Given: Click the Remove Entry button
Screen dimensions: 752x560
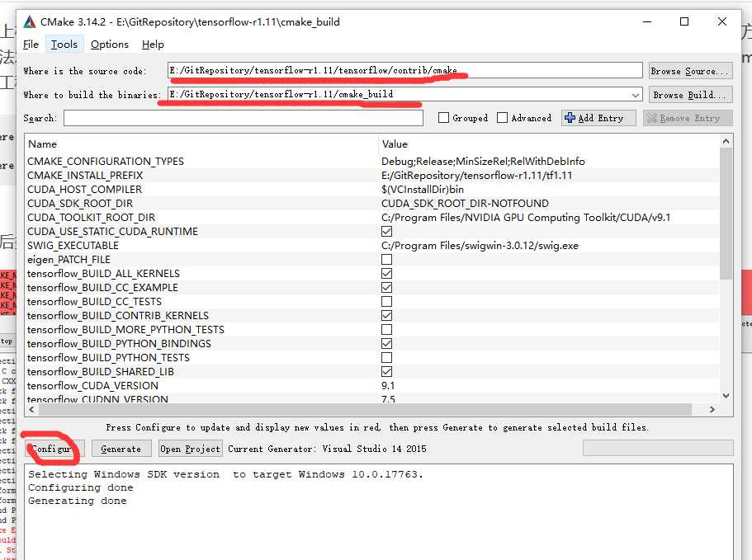Looking at the screenshot, I should coord(688,118).
